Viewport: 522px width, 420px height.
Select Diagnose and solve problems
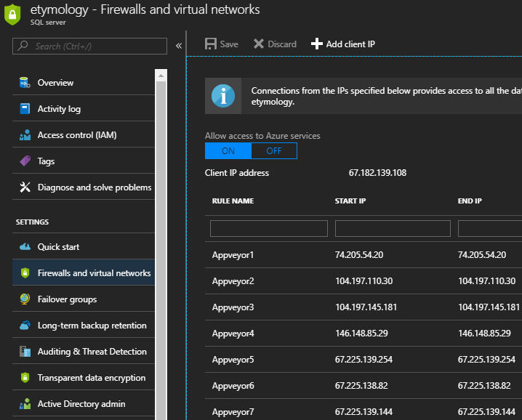coord(84,187)
